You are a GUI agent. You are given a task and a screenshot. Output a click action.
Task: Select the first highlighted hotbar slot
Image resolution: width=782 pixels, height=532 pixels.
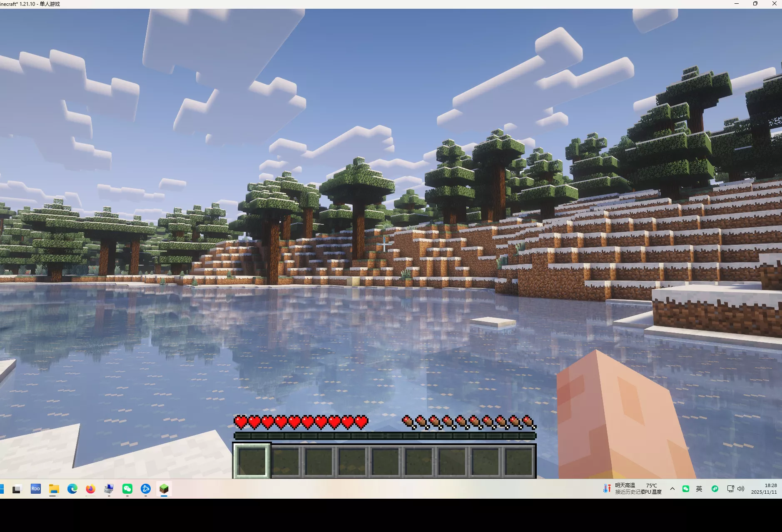(252, 461)
